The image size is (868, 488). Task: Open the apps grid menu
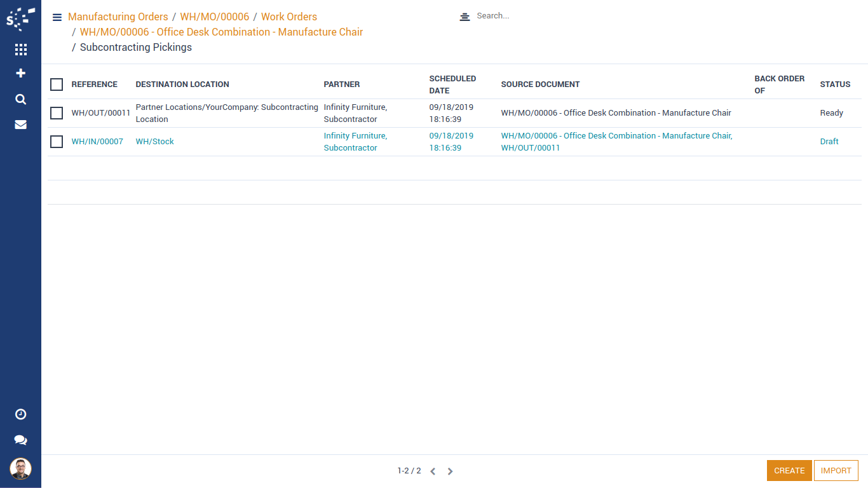[20, 50]
